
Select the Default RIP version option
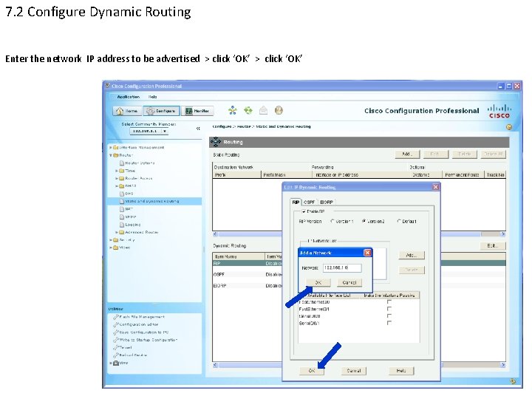[399, 221]
